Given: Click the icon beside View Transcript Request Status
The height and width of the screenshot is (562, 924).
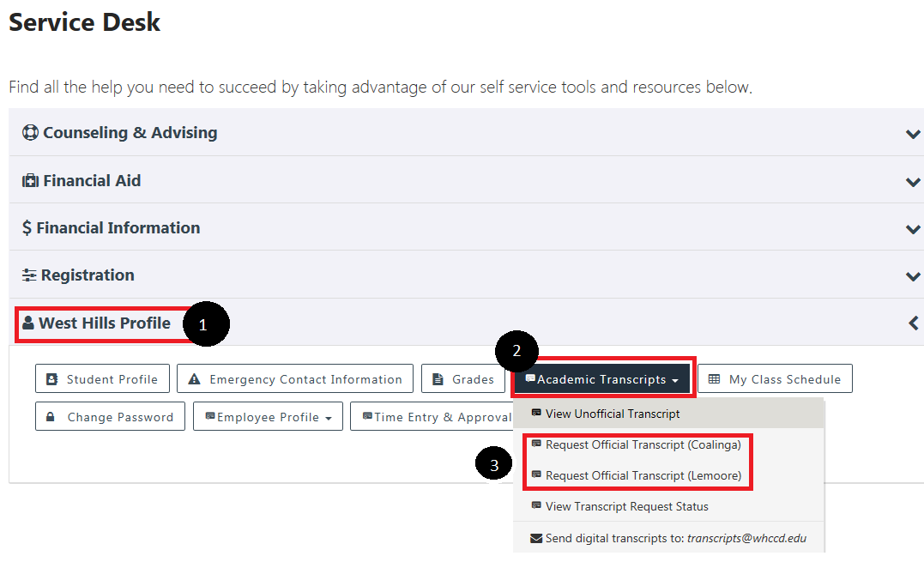Looking at the screenshot, I should click(x=536, y=505).
